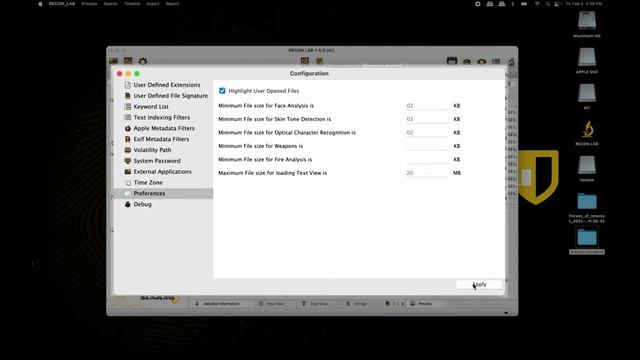Open Exif Metadata Filters section
640x360 pixels.
(x=163, y=139)
